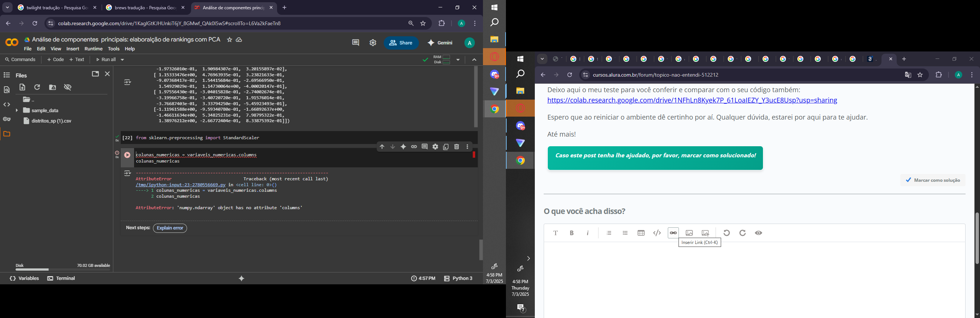Viewport: 980px width, 318px height.
Task: Click the Disk usage bar in Files panel
Action: point(63,270)
